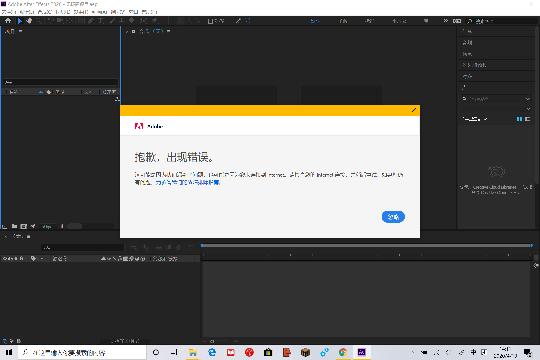Click the timeline time navigator bar

367,245
